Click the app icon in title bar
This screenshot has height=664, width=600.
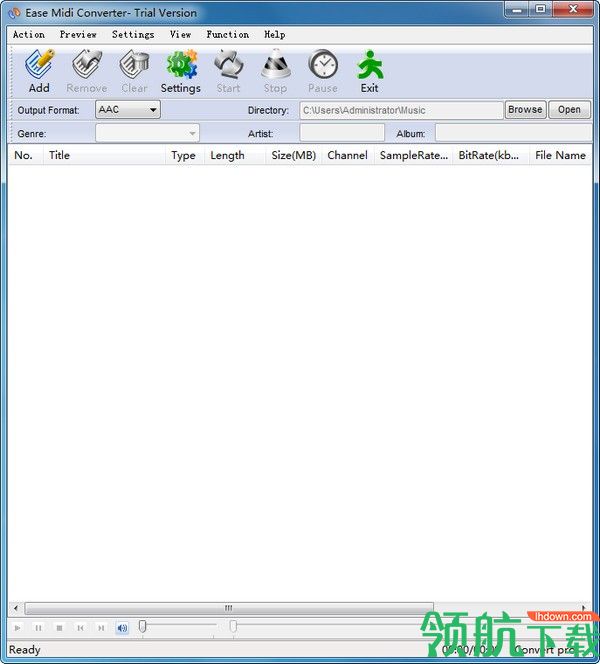(14, 13)
